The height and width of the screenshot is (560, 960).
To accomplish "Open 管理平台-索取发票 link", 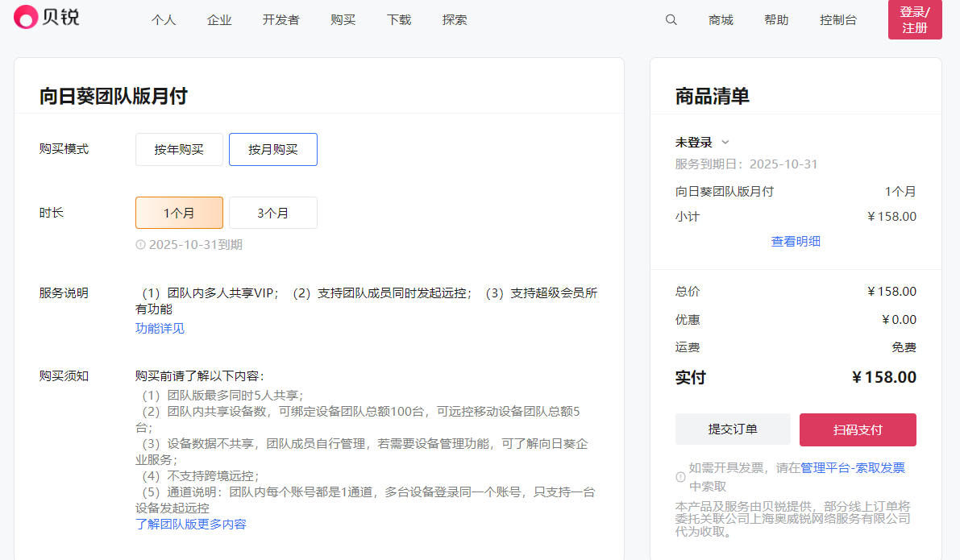I will click(853, 468).
